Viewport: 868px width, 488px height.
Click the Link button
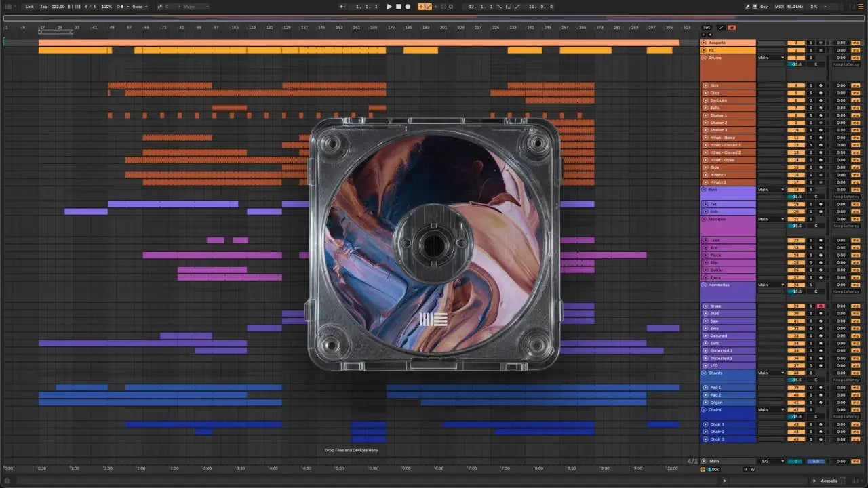pos(30,7)
